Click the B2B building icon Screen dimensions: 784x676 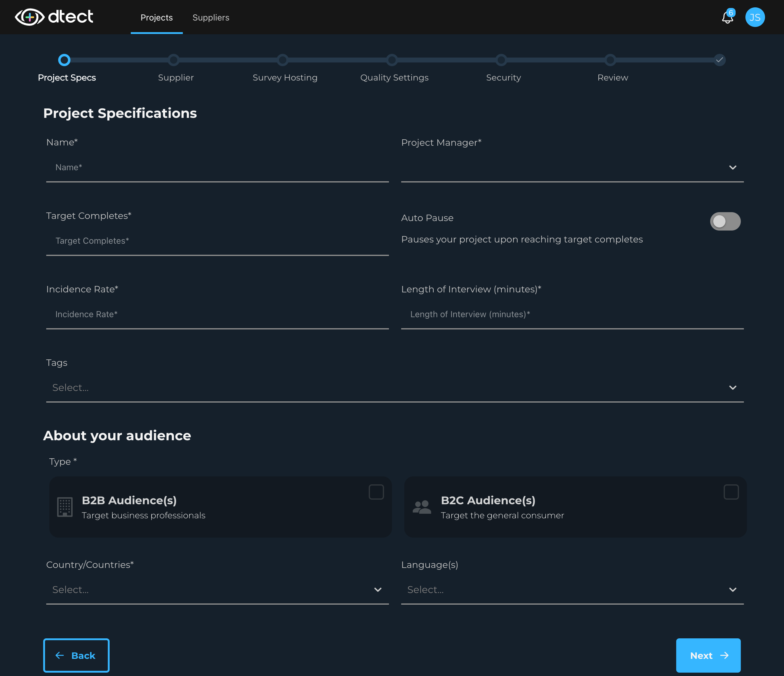[65, 507]
